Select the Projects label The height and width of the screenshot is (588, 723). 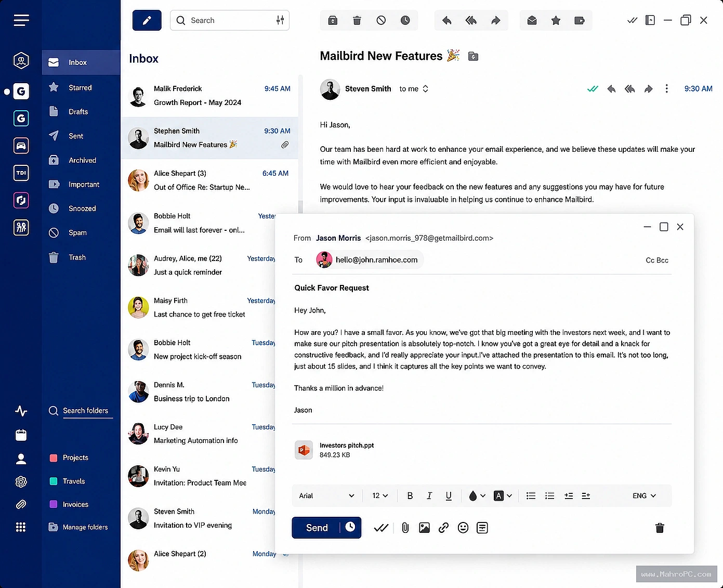pyautogui.click(x=69, y=458)
